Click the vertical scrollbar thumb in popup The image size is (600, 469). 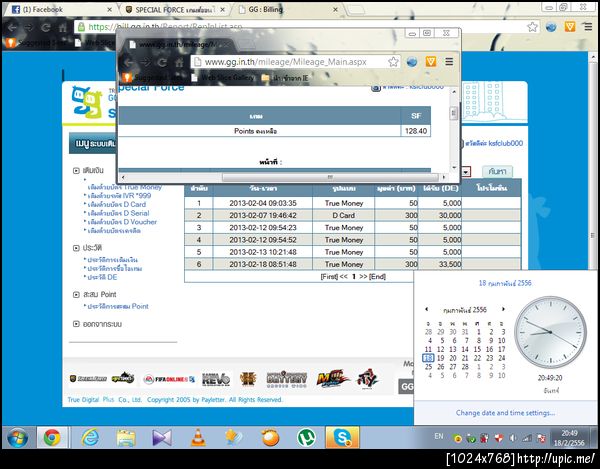coord(454,113)
